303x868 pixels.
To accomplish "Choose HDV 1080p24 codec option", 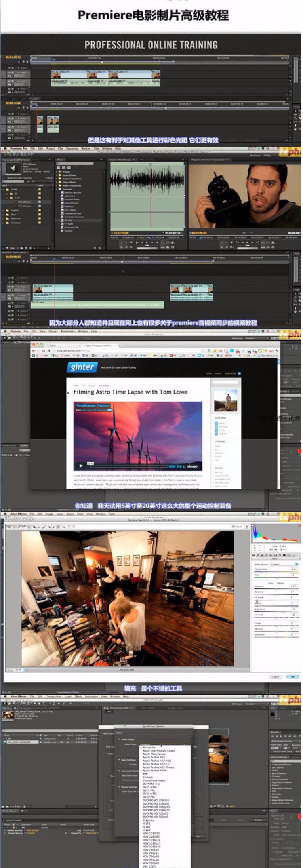I will (x=151, y=840).
